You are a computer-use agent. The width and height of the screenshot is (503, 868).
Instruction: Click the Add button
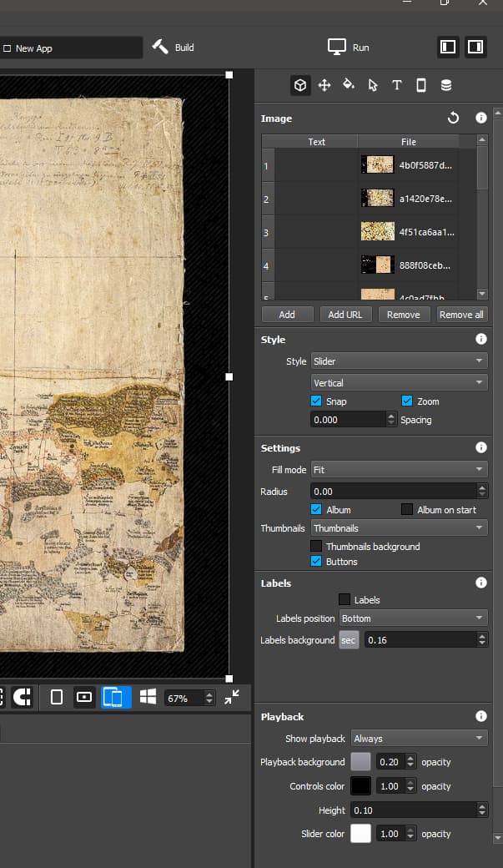287,315
